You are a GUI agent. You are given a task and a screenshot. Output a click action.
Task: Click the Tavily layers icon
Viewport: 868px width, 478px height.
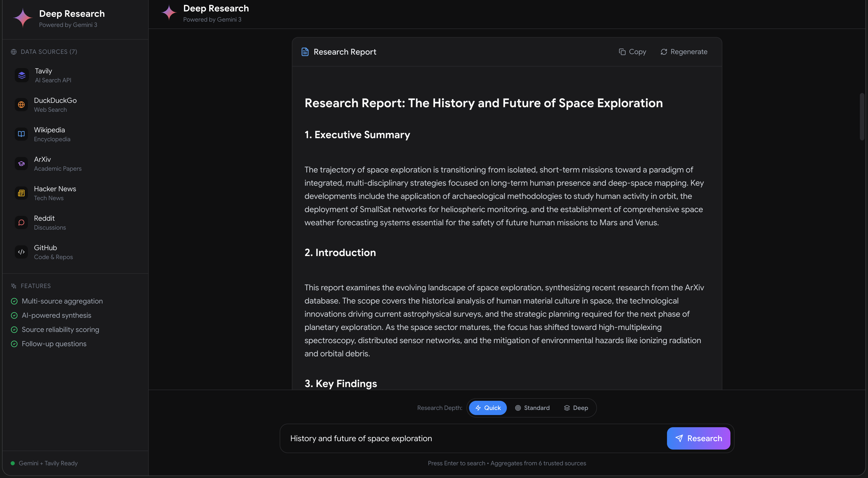point(22,75)
